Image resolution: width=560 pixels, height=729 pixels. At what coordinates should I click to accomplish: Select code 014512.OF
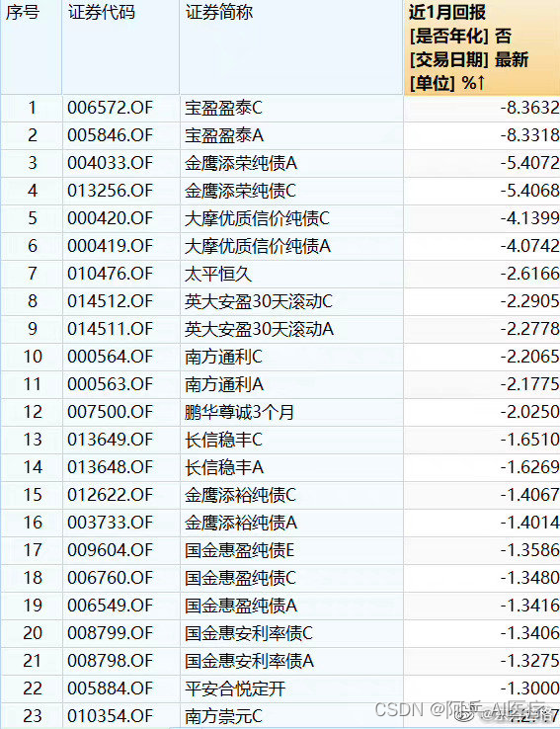coord(111,301)
